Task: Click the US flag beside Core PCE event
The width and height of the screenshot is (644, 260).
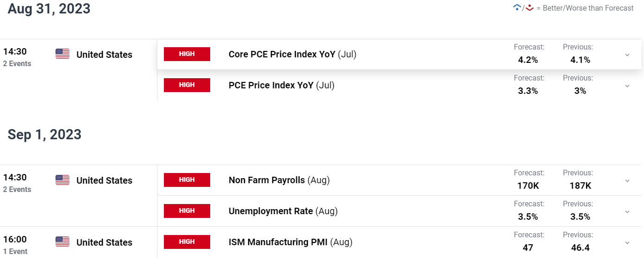Action: pos(63,54)
